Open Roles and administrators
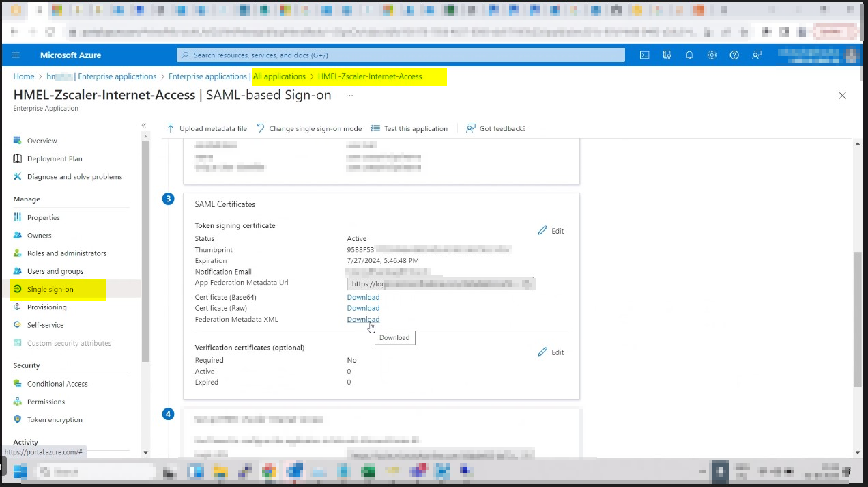This screenshot has height=487, width=868. (67, 253)
